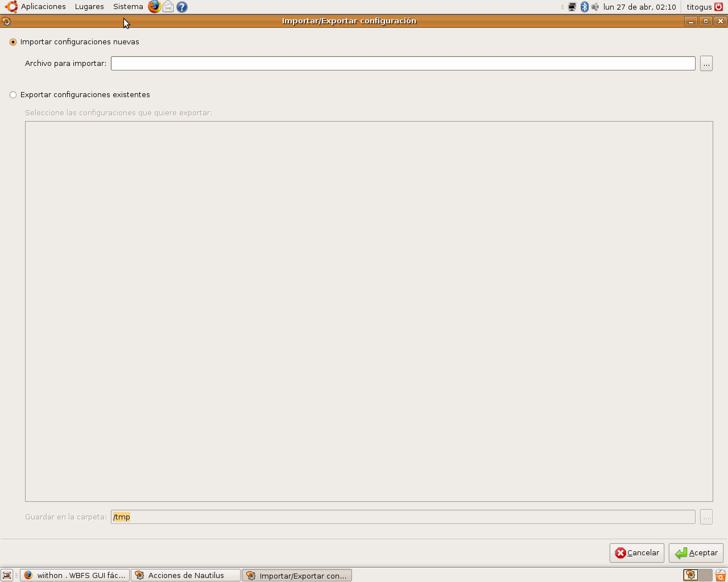Open the clock showing lun 27 de abr
Image resolution: width=728 pixels, height=582 pixels.
pos(640,7)
